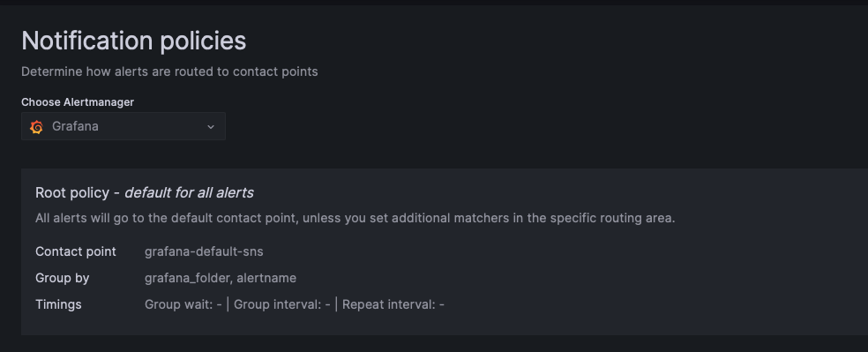Screen dimensions: 868x352
Task: Click the Group by row label
Action: (x=62, y=278)
